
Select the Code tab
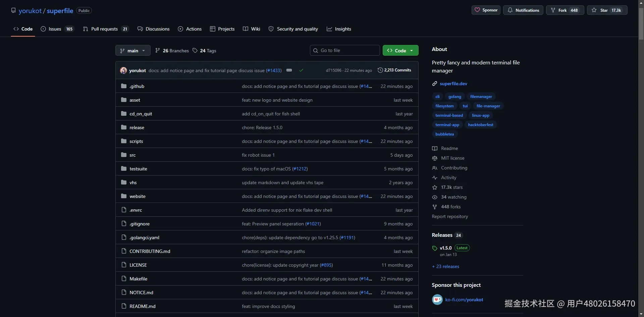point(23,29)
